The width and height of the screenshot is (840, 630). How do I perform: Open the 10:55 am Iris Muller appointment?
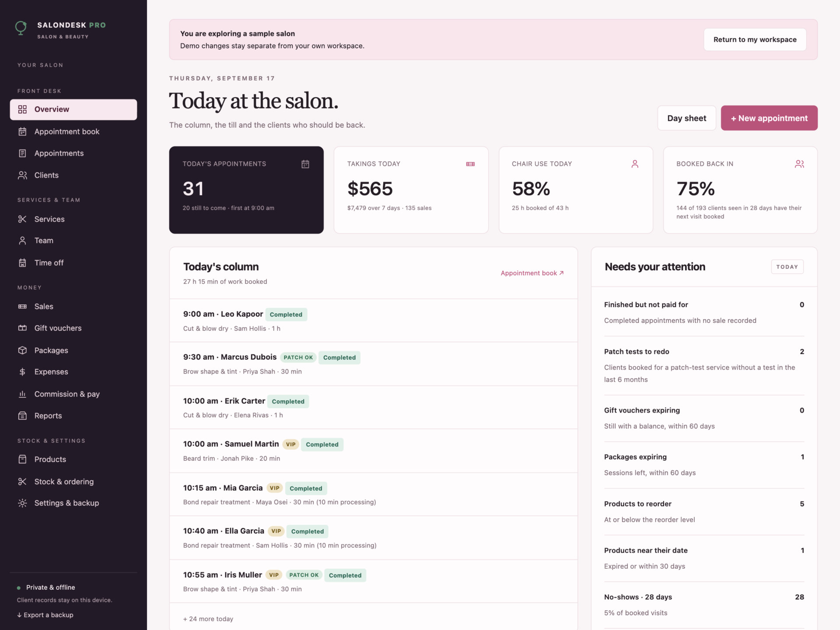tap(373, 581)
